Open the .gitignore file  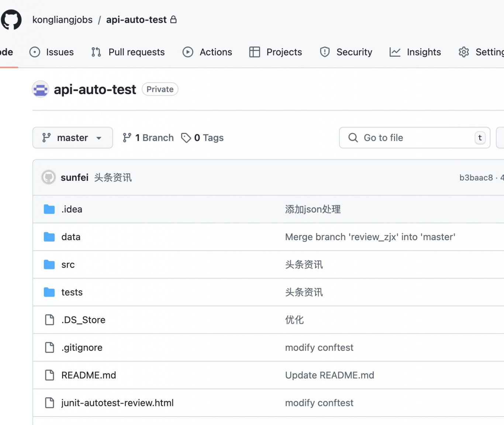coord(82,348)
